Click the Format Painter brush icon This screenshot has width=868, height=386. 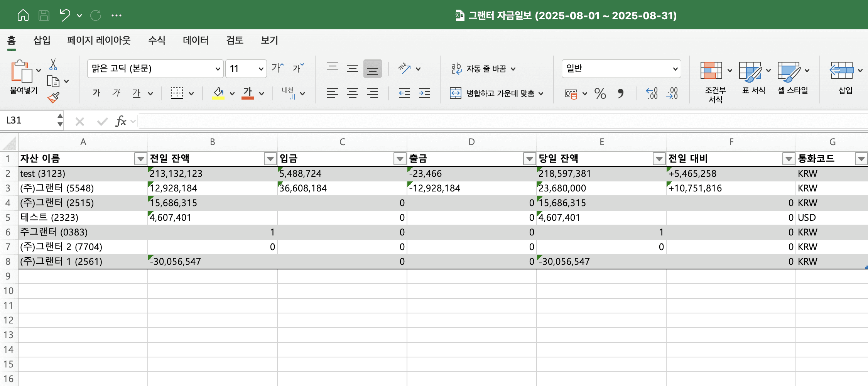[53, 97]
